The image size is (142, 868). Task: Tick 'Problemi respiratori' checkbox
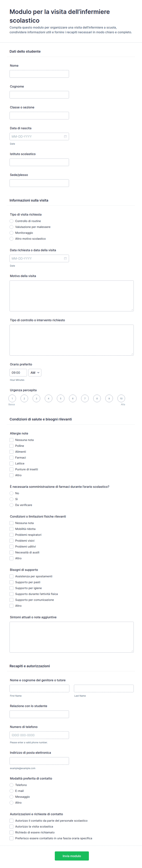11,535
